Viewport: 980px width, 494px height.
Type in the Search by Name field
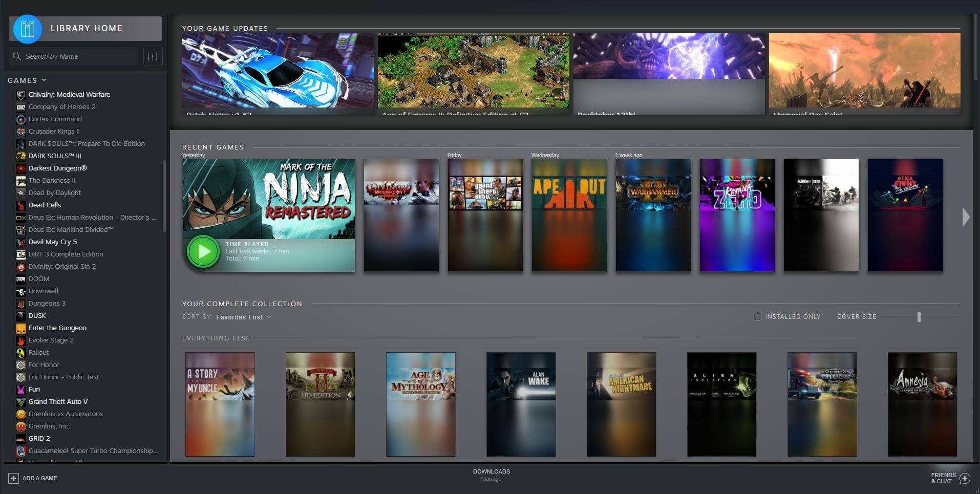pos(79,57)
